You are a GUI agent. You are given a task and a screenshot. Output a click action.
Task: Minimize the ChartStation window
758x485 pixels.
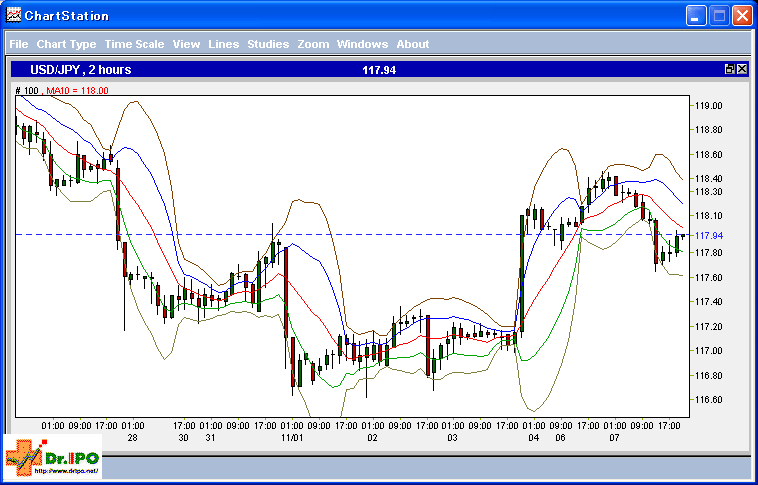697,16
